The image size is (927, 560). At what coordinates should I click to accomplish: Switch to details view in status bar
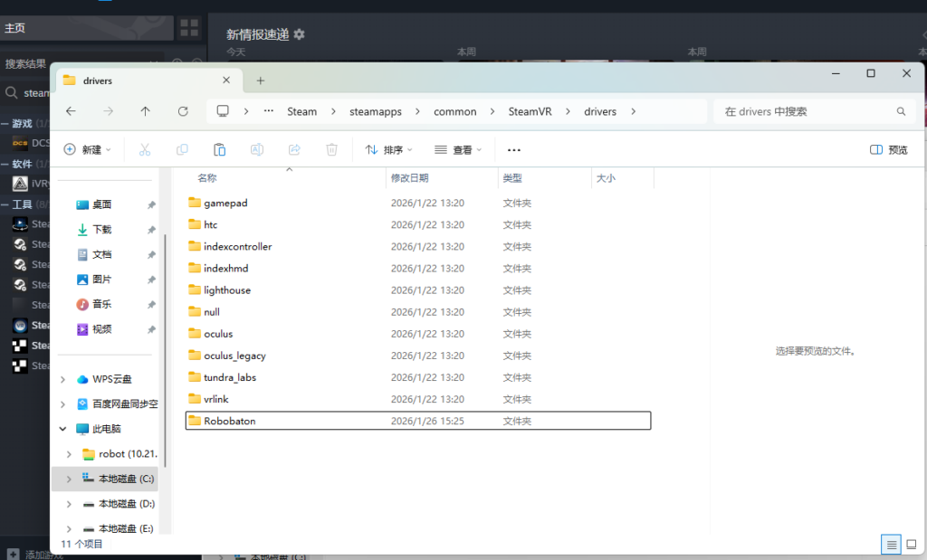892,544
